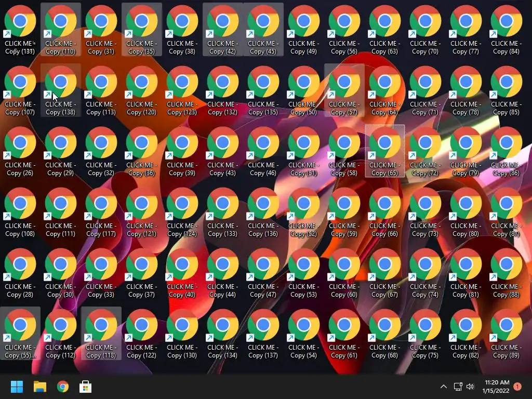532x399 pixels.
Task: Select the CLICK ME - Copy (122) shortcut
Action: pos(141,333)
